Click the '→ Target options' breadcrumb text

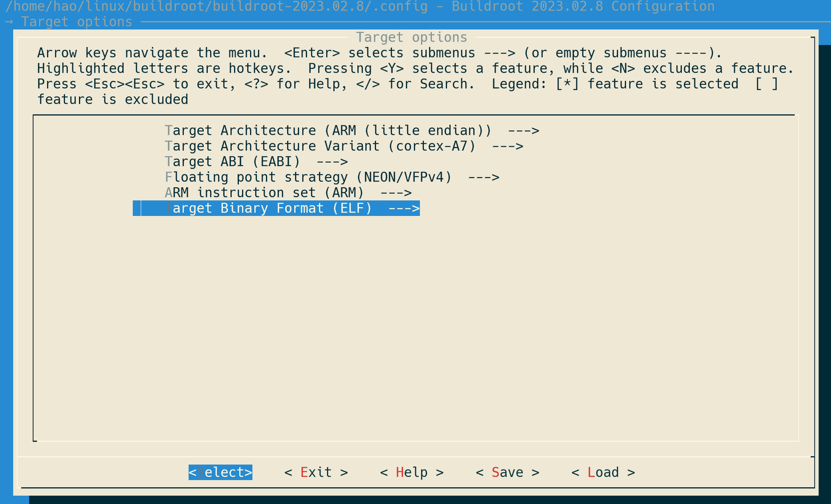pos(69,22)
